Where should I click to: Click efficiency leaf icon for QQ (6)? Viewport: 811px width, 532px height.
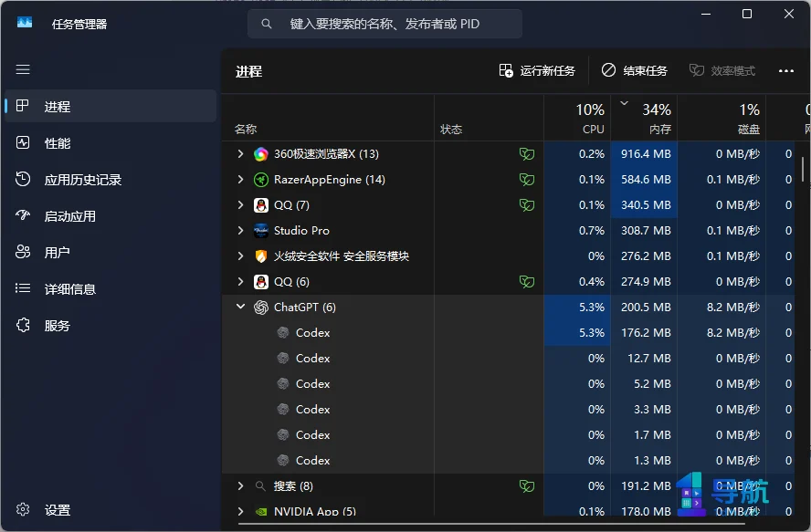pyautogui.click(x=527, y=282)
